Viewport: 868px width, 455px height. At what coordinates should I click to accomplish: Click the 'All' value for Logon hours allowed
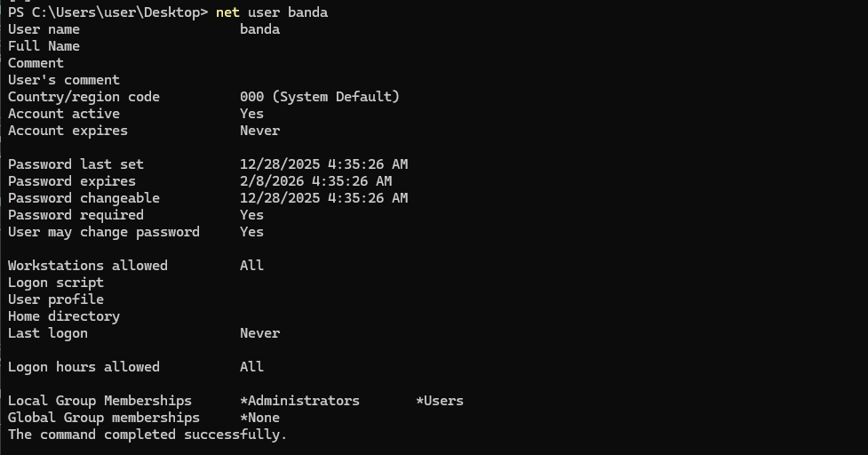(x=251, y=367)
